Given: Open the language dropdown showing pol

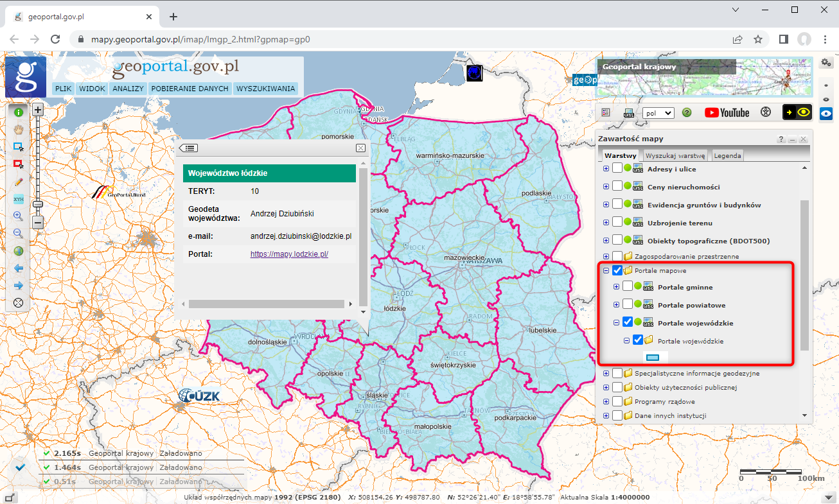Looking at the screenshot, I should 658,113.
